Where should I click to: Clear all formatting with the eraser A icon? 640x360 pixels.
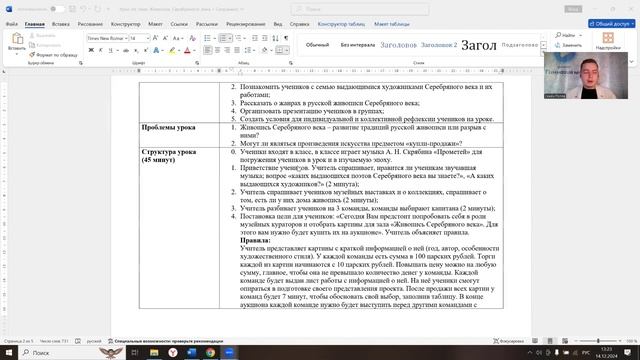[x=193, y=38]
